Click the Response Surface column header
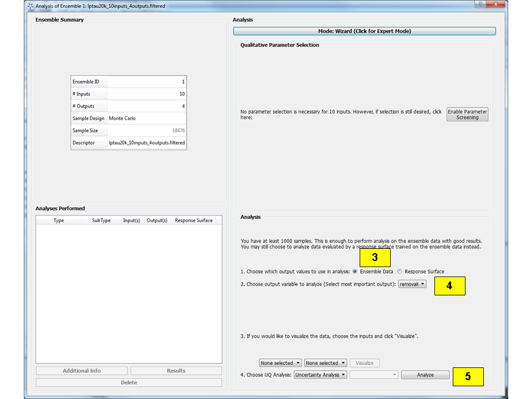Screen dimensions: 532x399 pos(193,220)
